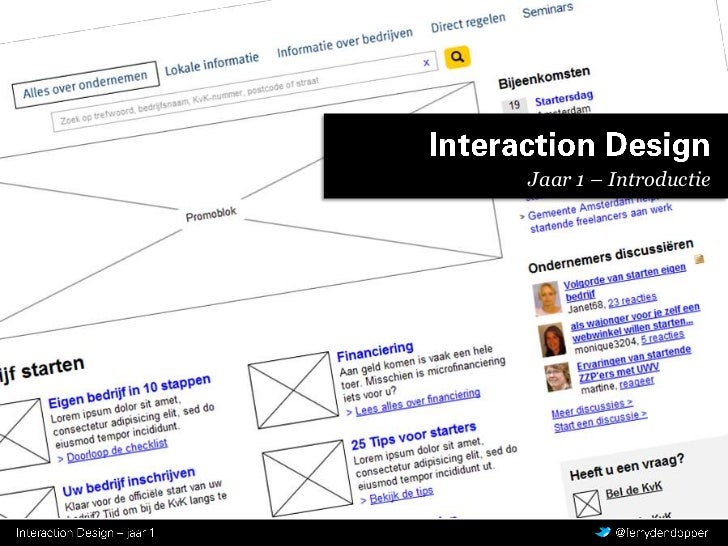The height and width of the screenshot is (546, 728).
Task: Open Eigen bedrijf in 10 stappen heading
Action: tap(130, 391)
